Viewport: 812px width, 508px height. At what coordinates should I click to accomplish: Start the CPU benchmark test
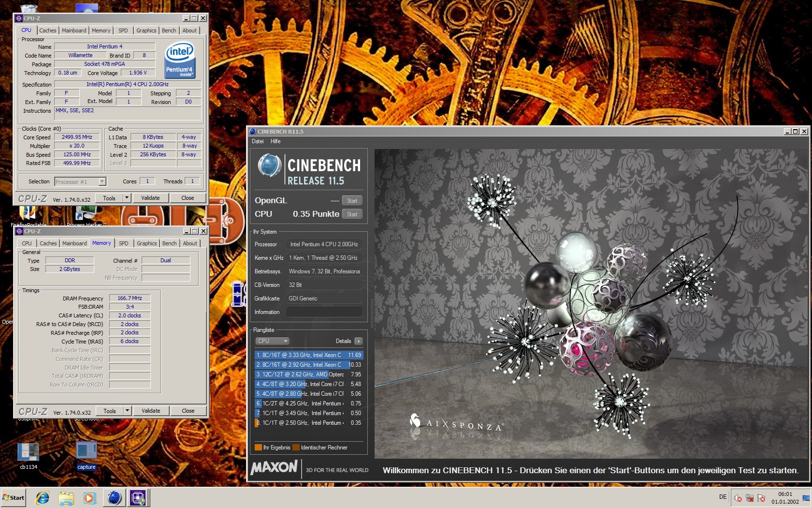[x=352, y=214]
